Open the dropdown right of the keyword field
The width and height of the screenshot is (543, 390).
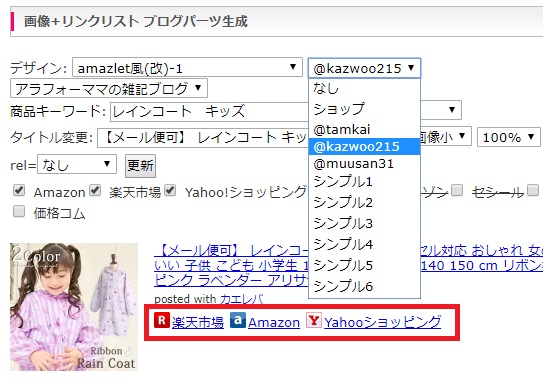tap(441, 110)
